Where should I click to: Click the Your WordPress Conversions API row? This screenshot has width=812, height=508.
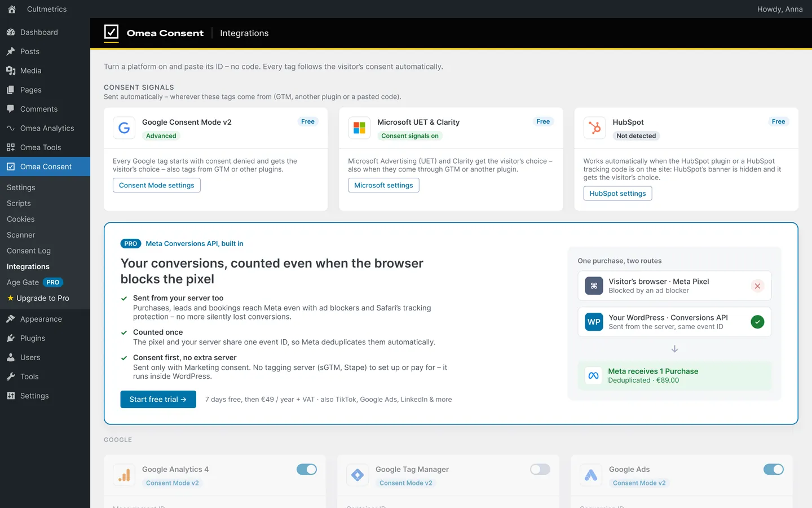[674, 322]
